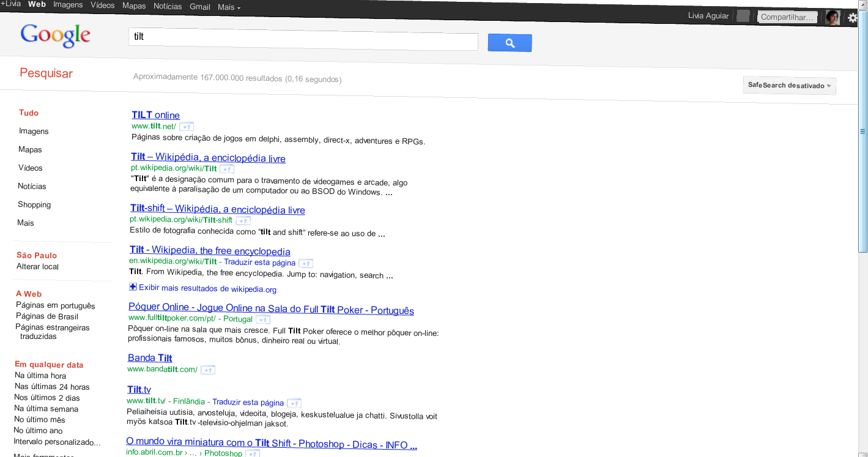The image size is (868, 457).
Task: Open TILT online result
Action: click(156, 115)
